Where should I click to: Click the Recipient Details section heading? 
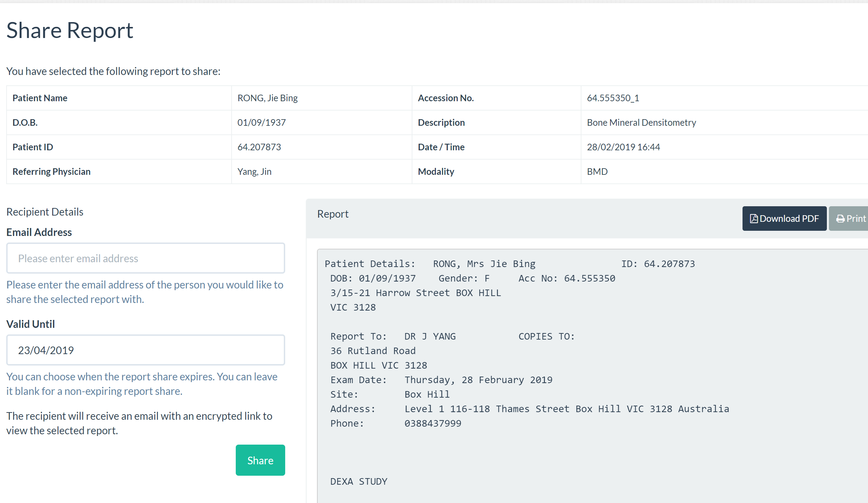point(45,212)
